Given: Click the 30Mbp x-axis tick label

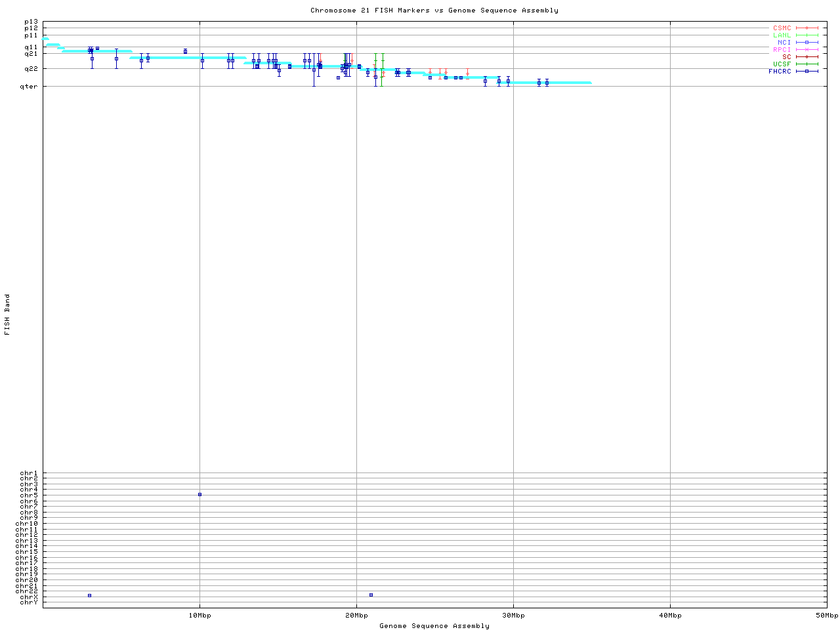Looking at the screenshot, I should click(x=513, y=616).
